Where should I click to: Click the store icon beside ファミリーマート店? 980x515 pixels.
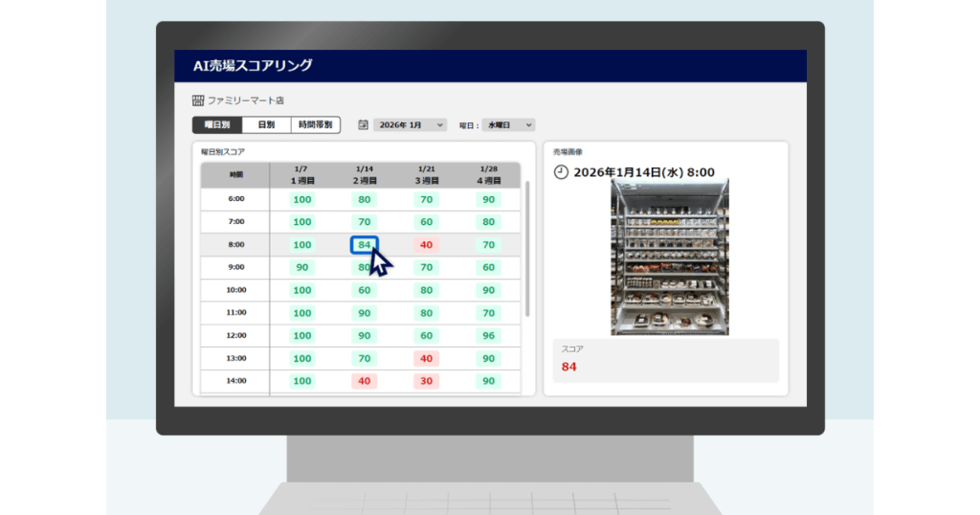coord(198,101)
